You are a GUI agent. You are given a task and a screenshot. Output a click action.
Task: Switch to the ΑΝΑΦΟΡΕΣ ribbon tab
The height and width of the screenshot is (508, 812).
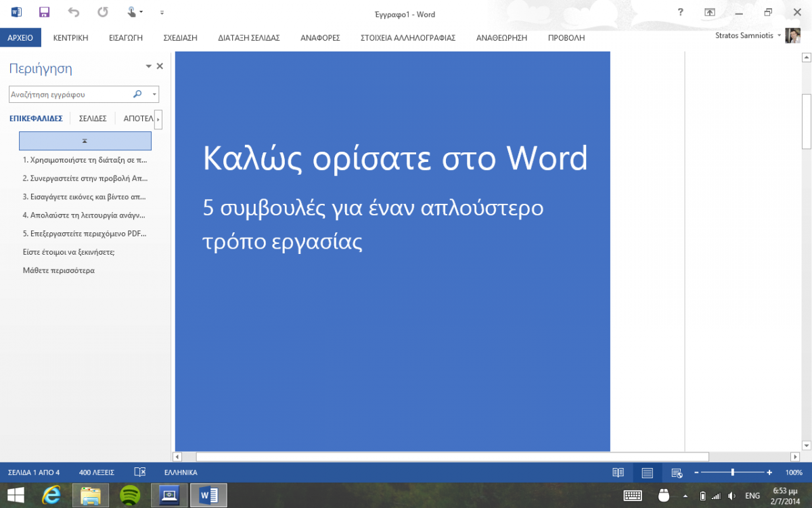(x=320, y=38)
